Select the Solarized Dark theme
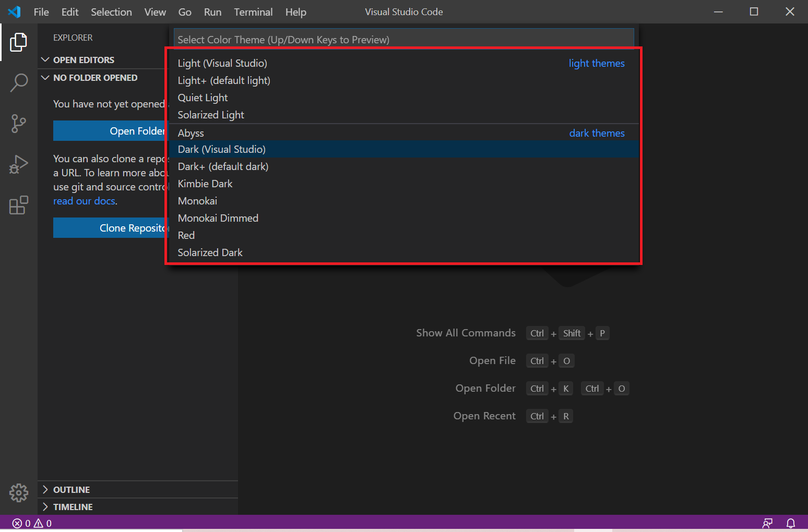Image resolution: width=808 pixels, height=532 pixels. (403, 252)
